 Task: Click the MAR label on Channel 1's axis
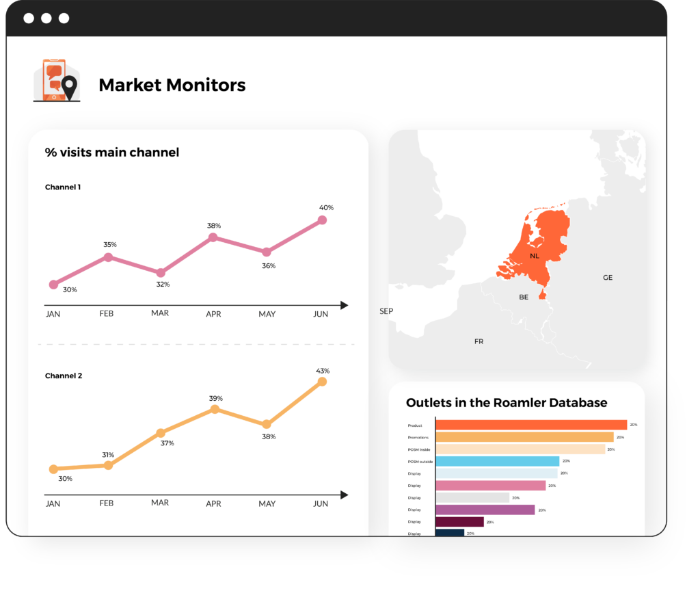(160, 313)
